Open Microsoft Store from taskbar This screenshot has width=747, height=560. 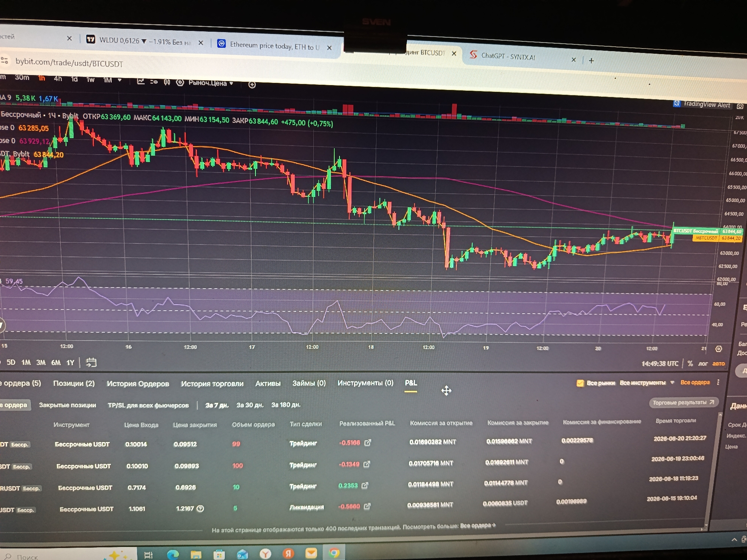click(x=219, y=554)
